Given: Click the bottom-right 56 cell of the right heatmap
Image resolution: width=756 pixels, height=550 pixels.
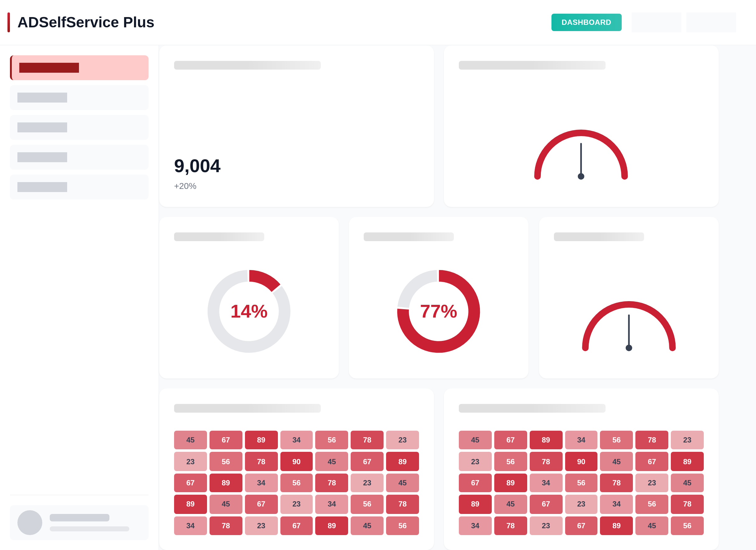Looking at the screenshot, I should point(687,525).
